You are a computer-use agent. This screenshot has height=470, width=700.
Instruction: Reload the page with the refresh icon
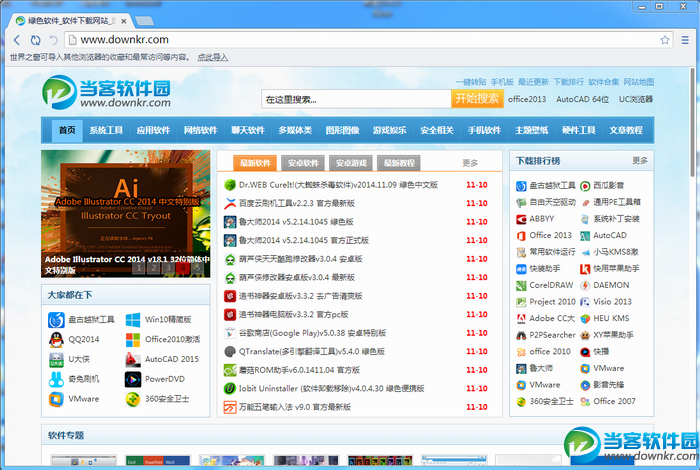35,40
